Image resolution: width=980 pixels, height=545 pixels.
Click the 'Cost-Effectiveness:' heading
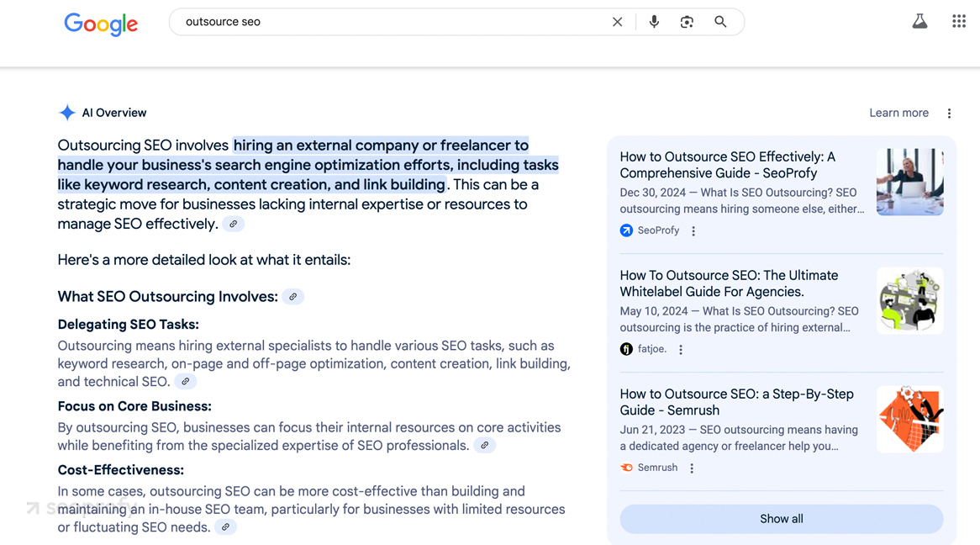click(x=121, y=470)
